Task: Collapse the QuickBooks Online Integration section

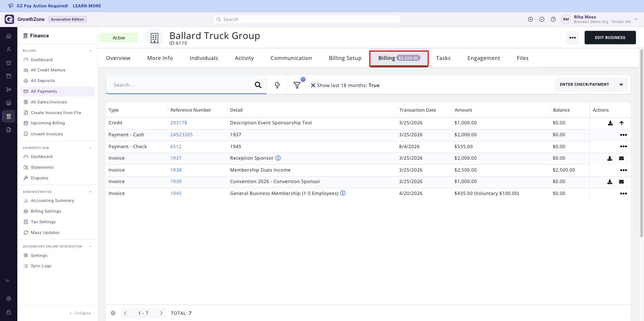Action: coord(90,246)
